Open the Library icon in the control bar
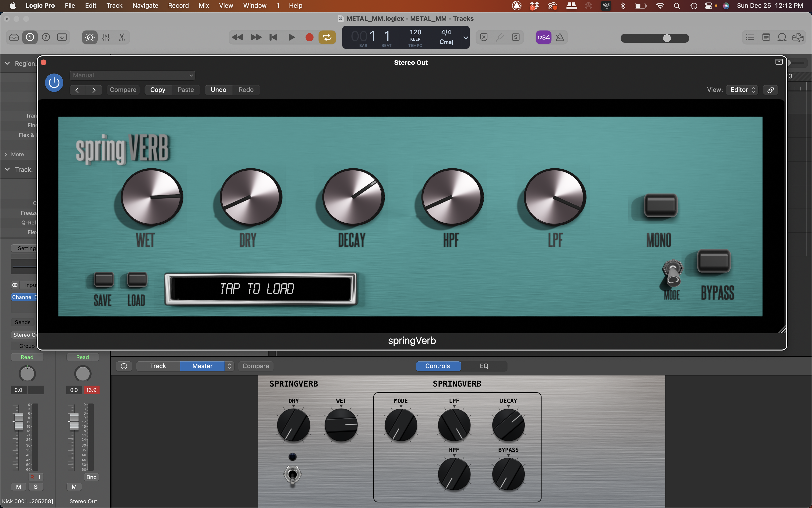Screen dimensions: 812x508 (x=14, y=37)
